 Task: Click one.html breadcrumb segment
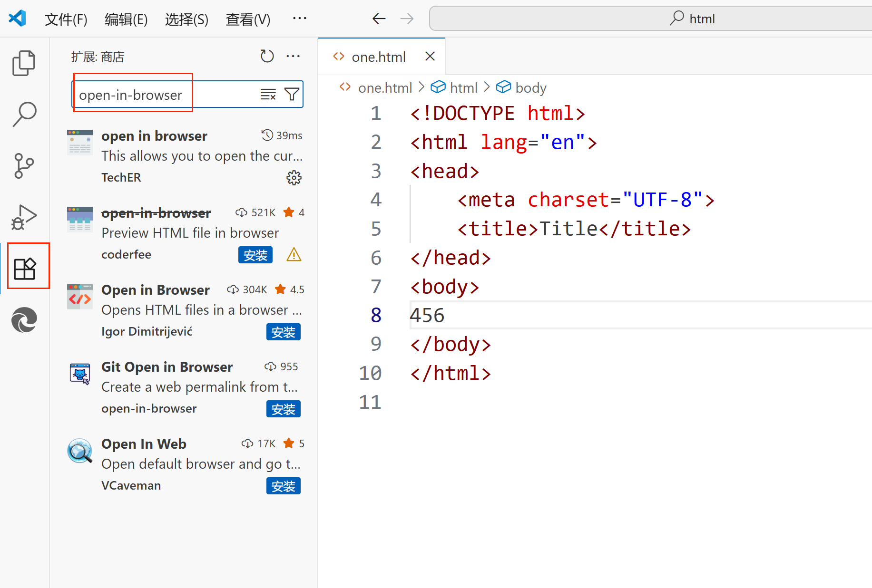tap(385, 88)
